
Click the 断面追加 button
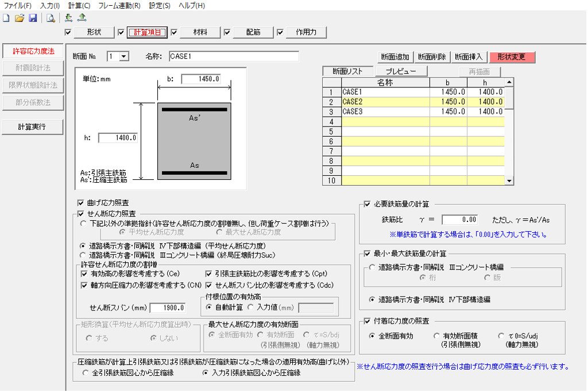coord(395,57)
